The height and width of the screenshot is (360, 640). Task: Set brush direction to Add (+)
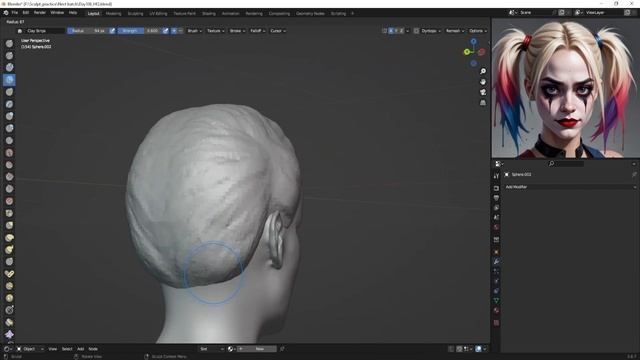pyautogui.click(x=174, y=31)
